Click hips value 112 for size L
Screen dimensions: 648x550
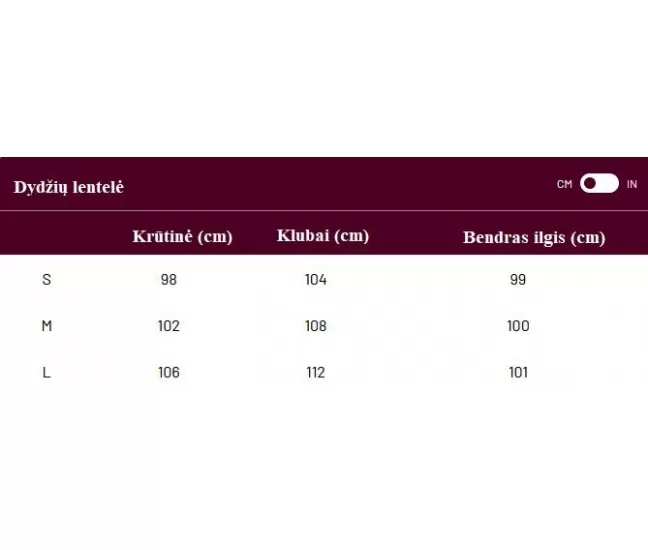pyautogui.click(x=316, y=372)
